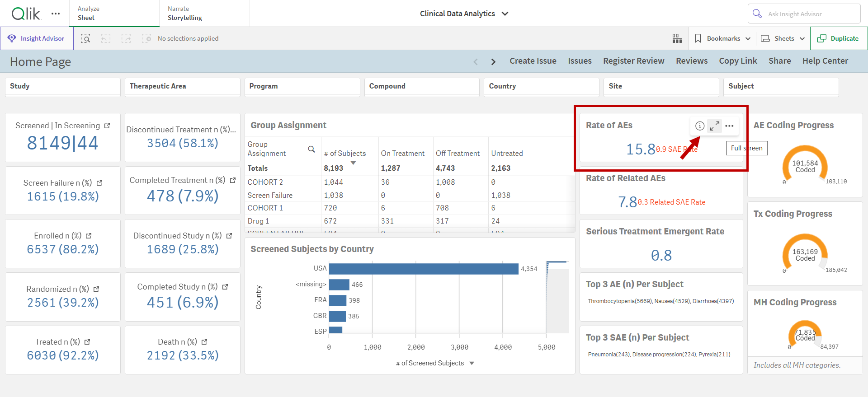The image size is (868, 397).
Task: Change the # of Screened Subjects measure dropdown
Action: tap(472, 363)
